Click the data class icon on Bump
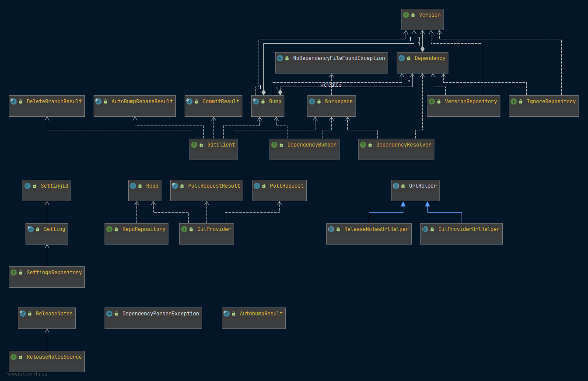Image resolution: width=588 pixels, height=381 pixels. 256,101
